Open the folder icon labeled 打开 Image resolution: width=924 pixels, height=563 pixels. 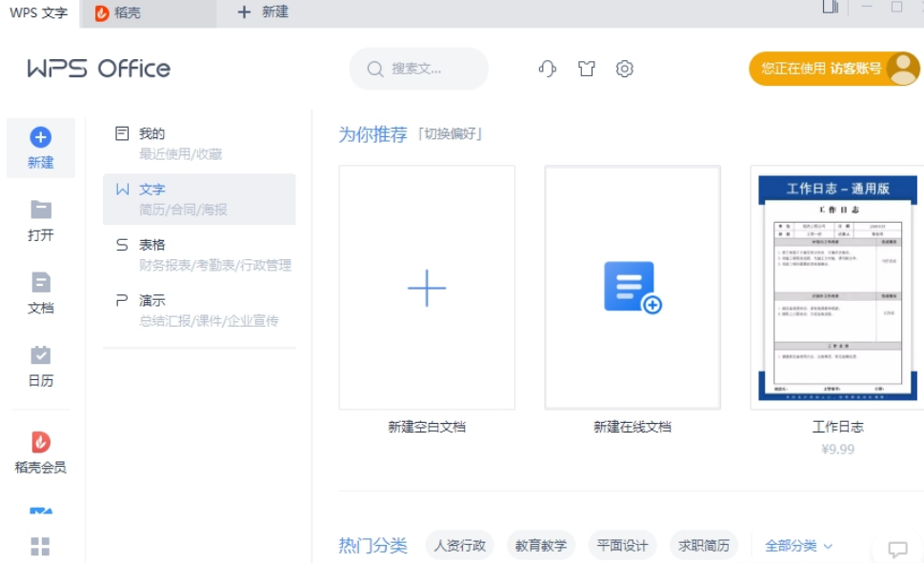click(x=41, y=210)
